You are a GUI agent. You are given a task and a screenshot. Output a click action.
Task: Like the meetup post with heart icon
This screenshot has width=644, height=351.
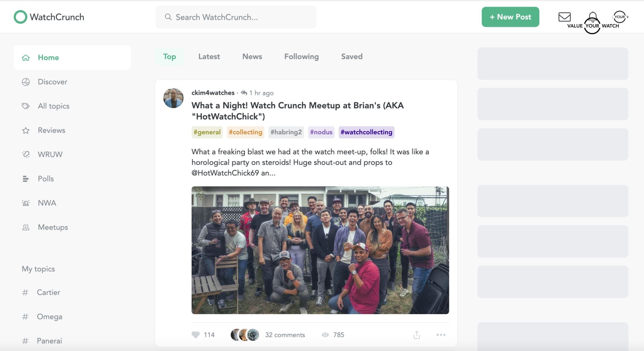tap(196, 335)
